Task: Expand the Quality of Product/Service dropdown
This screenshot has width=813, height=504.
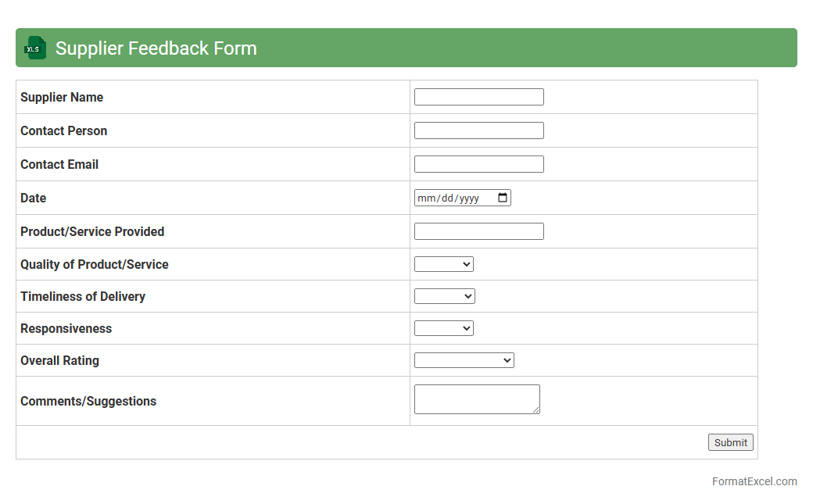Action: [443, 264]
